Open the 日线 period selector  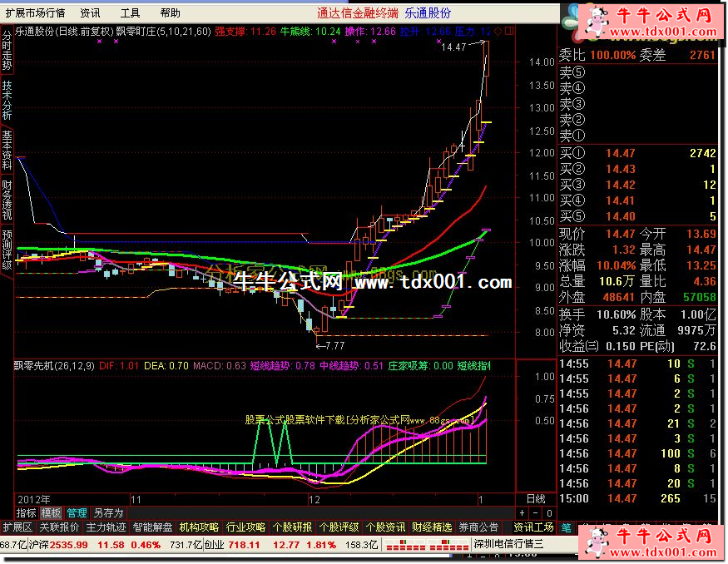click(x=536, y=498)
